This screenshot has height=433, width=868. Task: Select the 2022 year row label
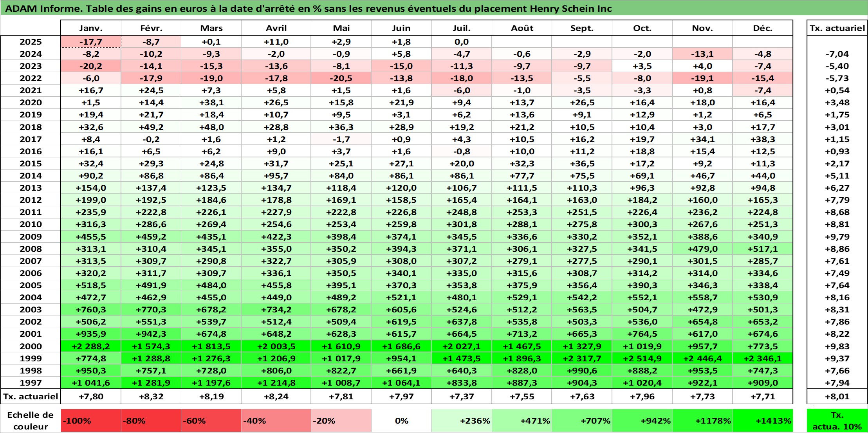[x=31, y=78]
